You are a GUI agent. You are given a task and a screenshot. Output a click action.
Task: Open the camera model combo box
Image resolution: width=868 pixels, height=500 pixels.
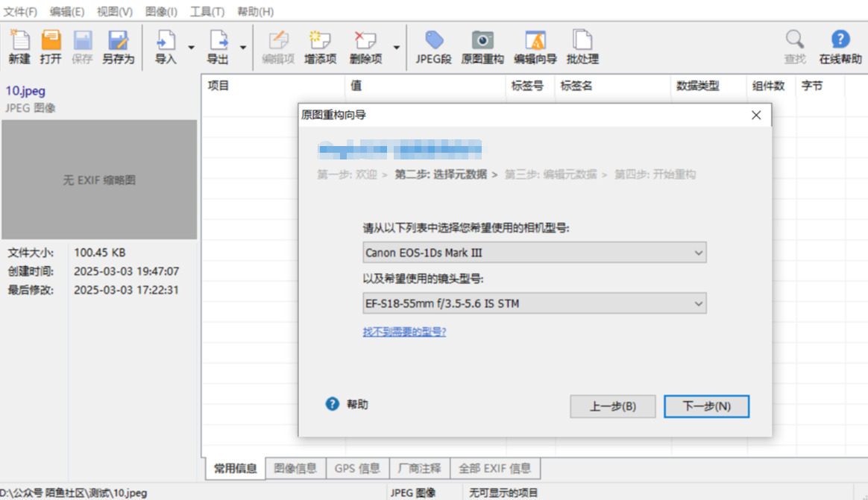534,252
